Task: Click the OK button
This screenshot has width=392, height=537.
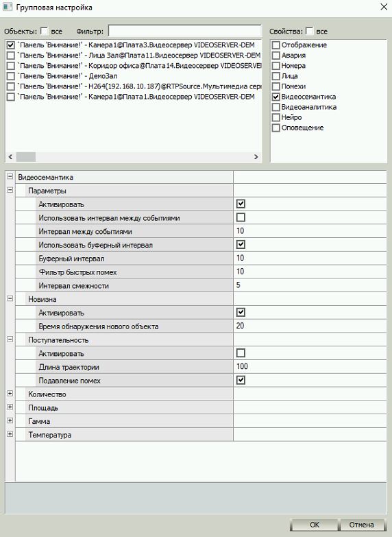Action: (x=315, y=525)
